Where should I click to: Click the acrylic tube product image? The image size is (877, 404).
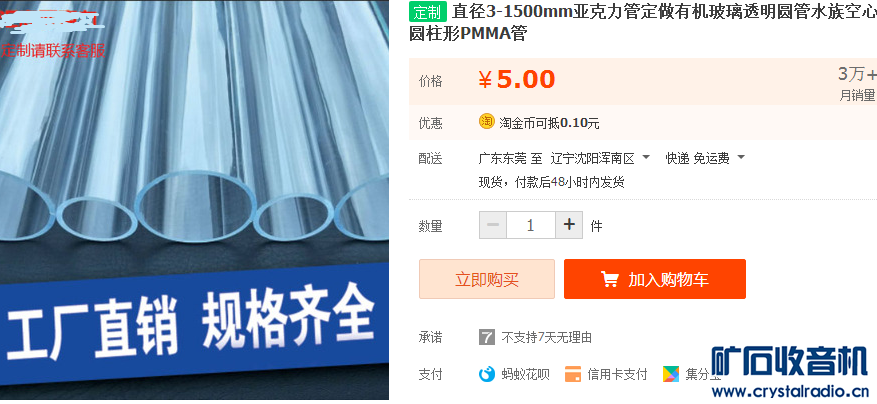pyautogui.click(x=194, y=200)
